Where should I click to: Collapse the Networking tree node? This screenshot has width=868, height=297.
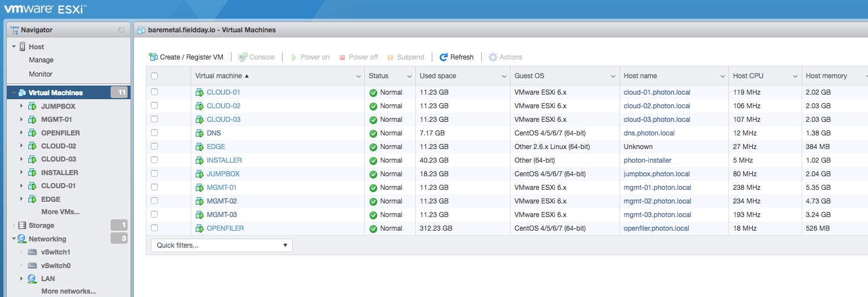point(14,239)
